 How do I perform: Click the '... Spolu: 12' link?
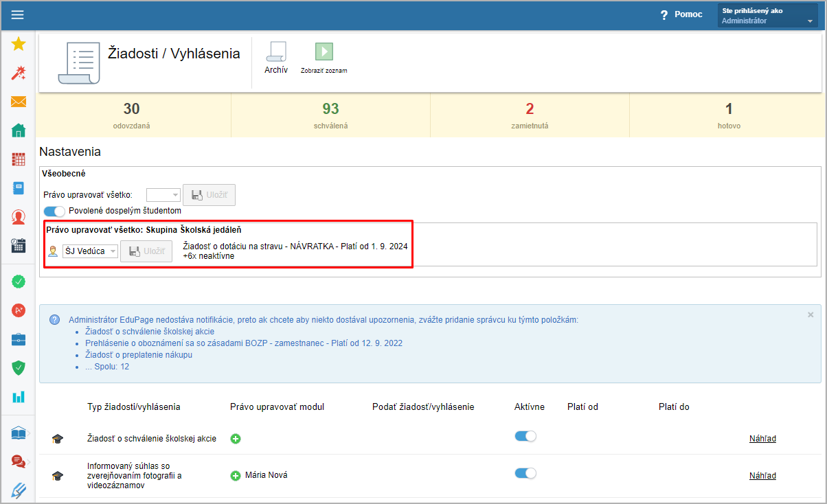107,367
